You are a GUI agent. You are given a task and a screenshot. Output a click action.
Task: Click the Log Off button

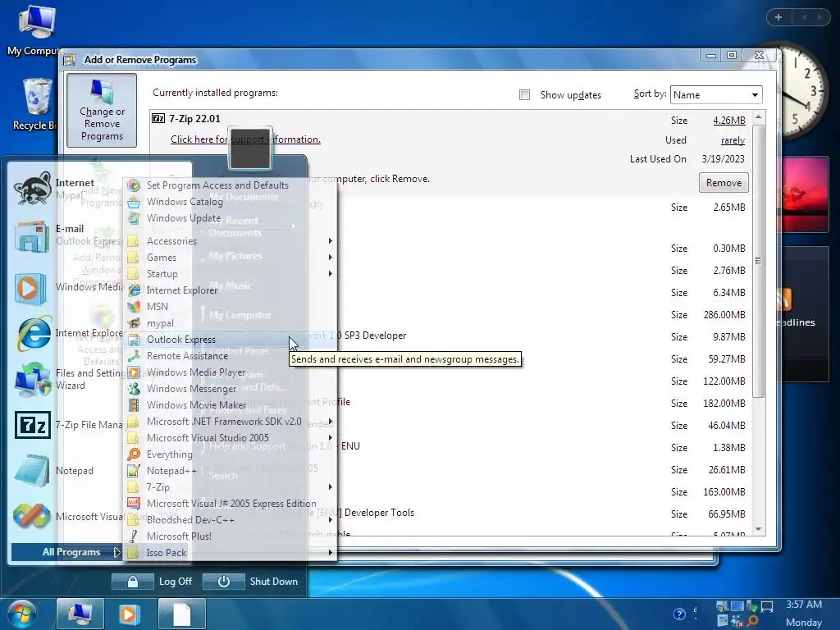pos(152,582)
